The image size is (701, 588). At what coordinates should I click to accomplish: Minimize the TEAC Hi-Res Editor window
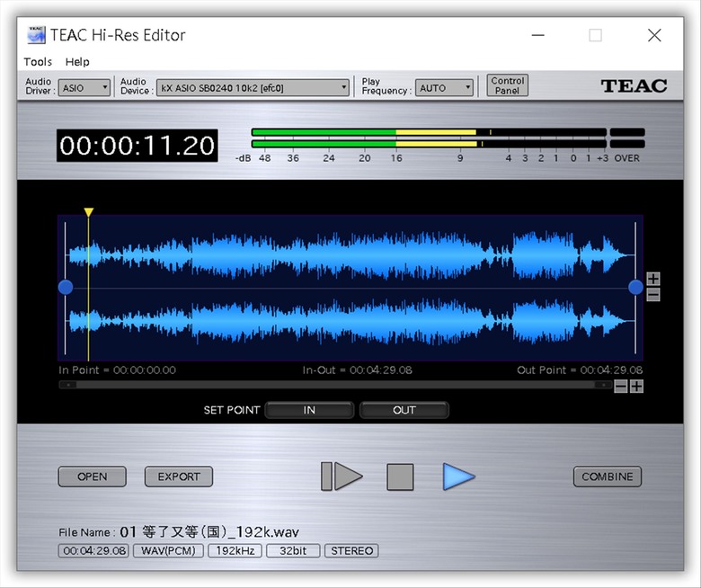click(537, 35)
